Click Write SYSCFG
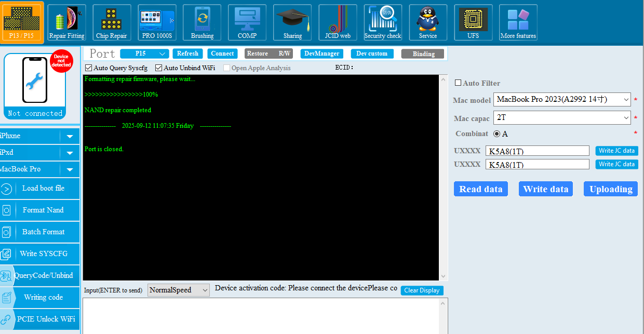This screenshot has width=644, height=334. [x=40, y=254]
